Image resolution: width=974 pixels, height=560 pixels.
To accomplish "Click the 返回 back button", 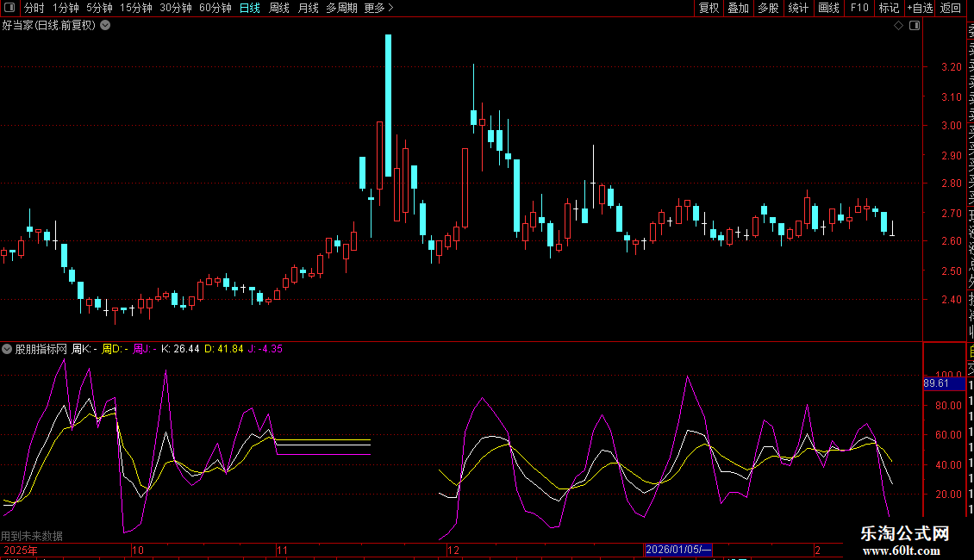I will click(x=951, y=8).
